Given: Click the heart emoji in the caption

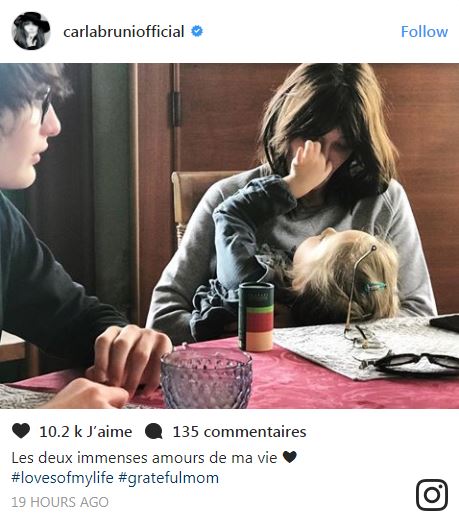Looking at the screenshot, I should (x=289, y=457).
